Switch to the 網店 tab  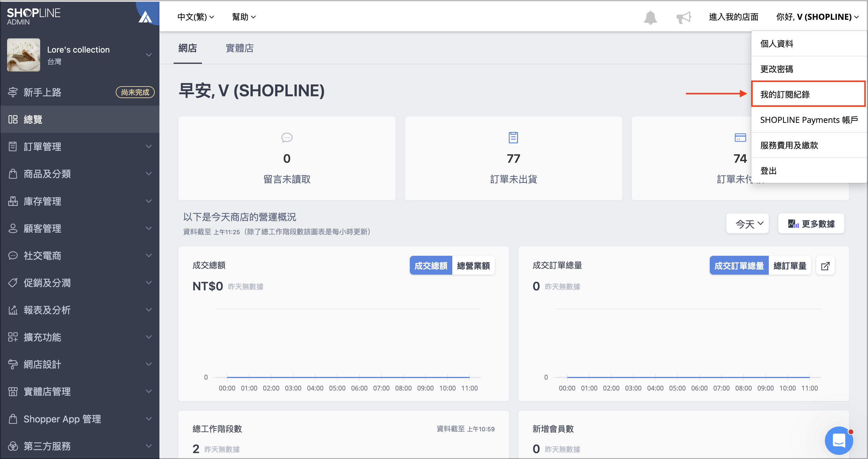click(188, 48)
